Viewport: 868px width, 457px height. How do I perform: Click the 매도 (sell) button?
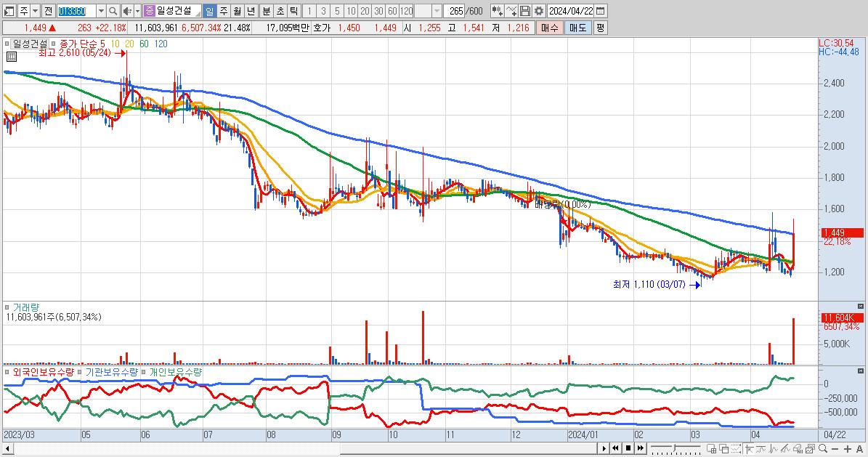[x=578, y=28]
